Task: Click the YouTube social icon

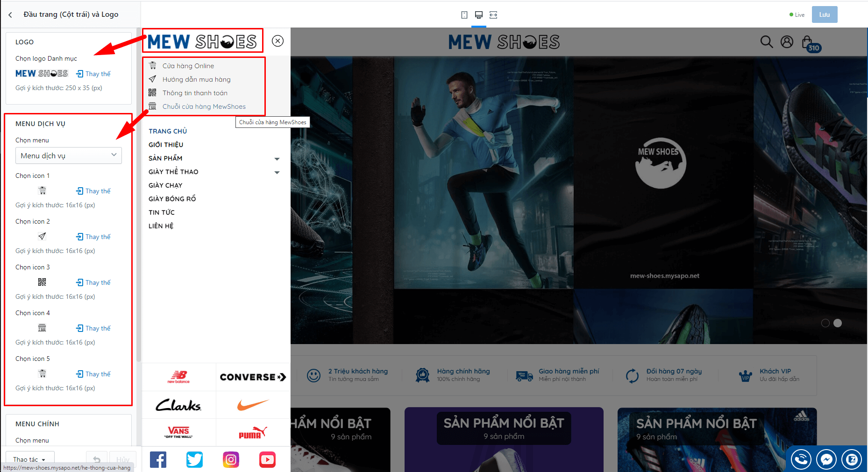Action: (267, 459)
